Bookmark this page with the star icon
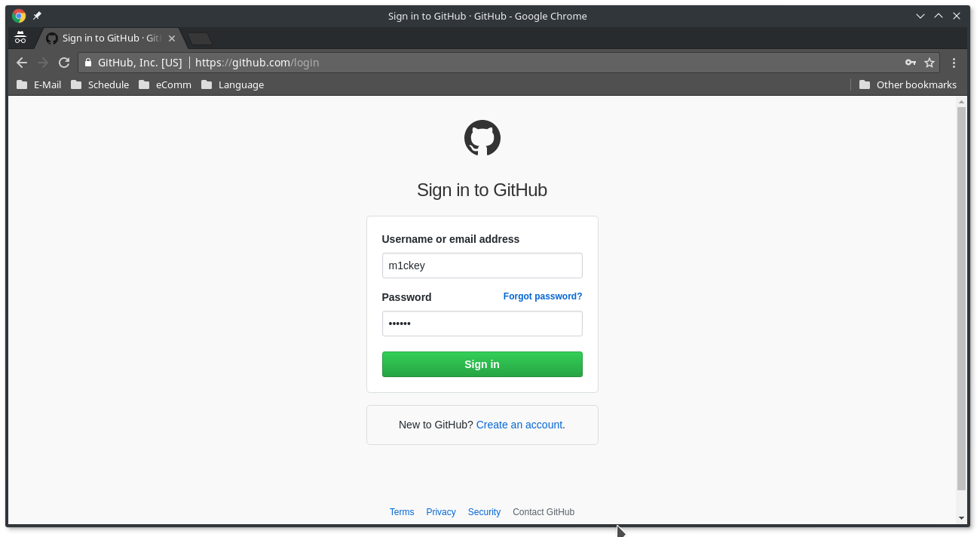This screenshot has width=980, height=537. 929,63
